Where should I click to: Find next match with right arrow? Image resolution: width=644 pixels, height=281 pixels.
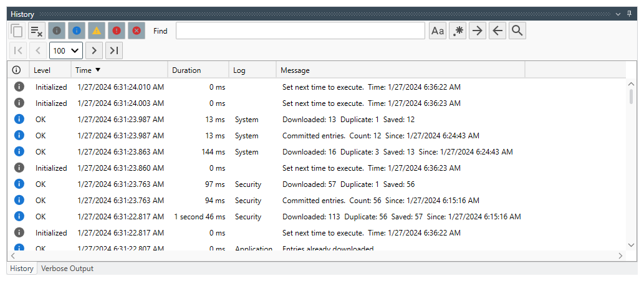pyautogui.click(x=478, y=31)
